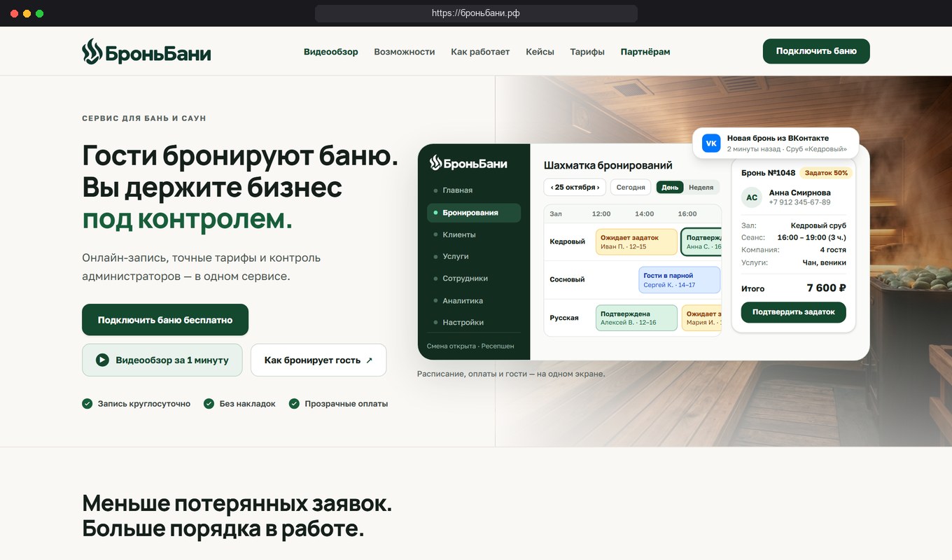The height and width of the screenshot is (560, 952).
Task: Switch schedule to День view
Action: pyautogui.click(x=670, y=188)
